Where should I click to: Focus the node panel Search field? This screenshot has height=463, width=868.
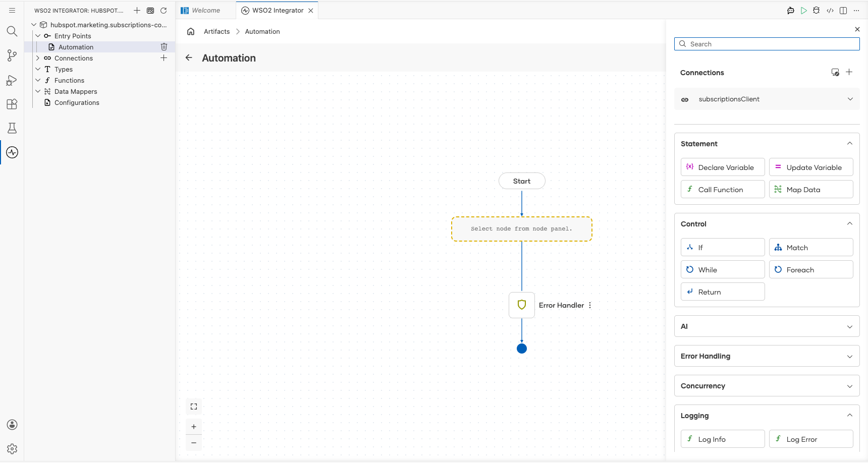click(x=767, y=44)
